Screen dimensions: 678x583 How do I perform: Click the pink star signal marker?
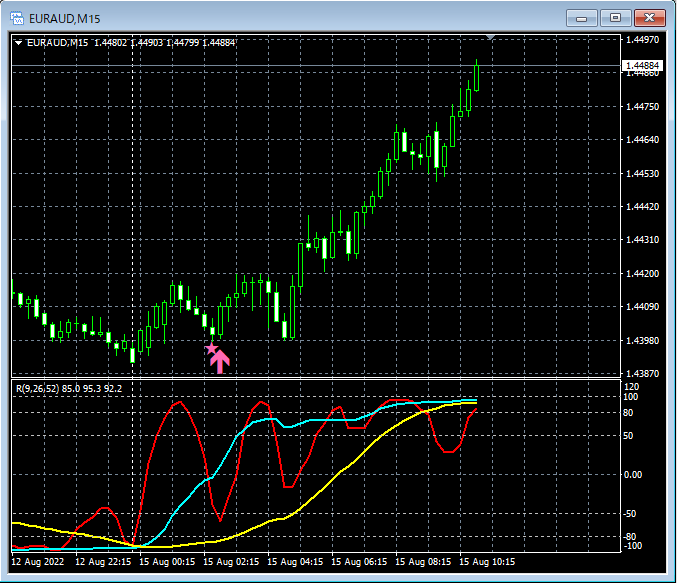coord(211,349)
